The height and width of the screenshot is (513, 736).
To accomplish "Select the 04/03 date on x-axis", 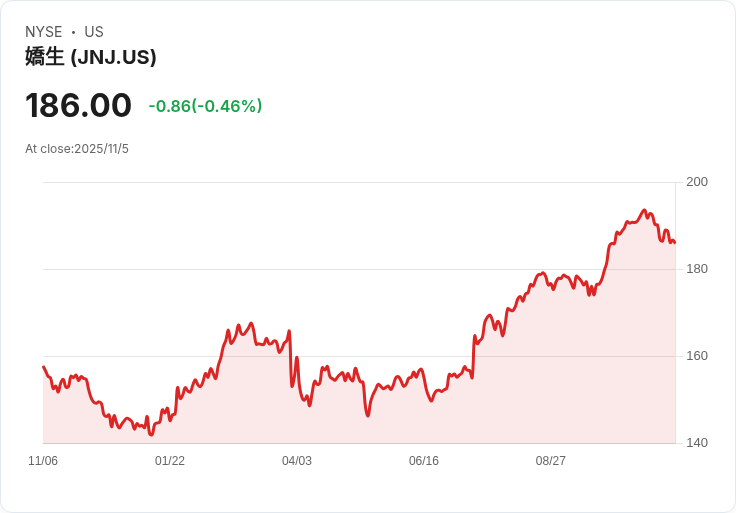I will coord(297,461).
